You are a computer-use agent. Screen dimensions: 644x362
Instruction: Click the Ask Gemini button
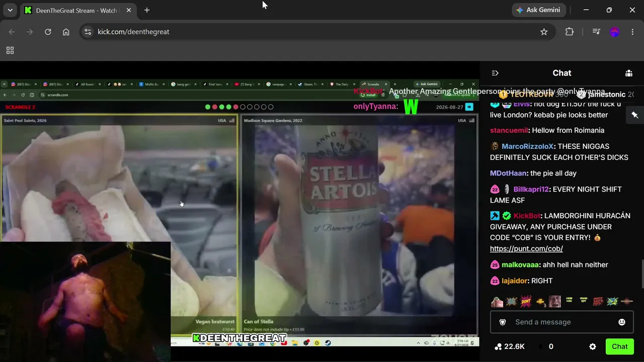(x=539, y=10)
